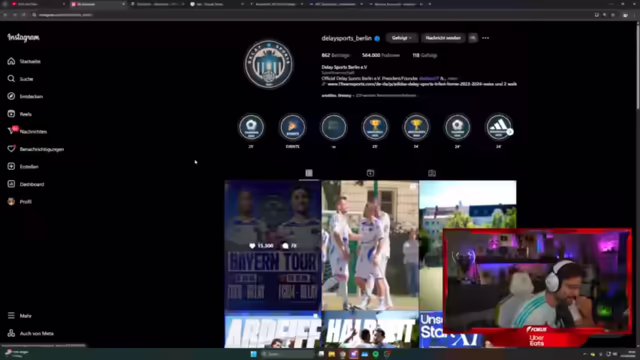The height and width of the screenshot is (360, 640).
Task: Open the Dashboard sidebar icon
Action: coord(11,184)
